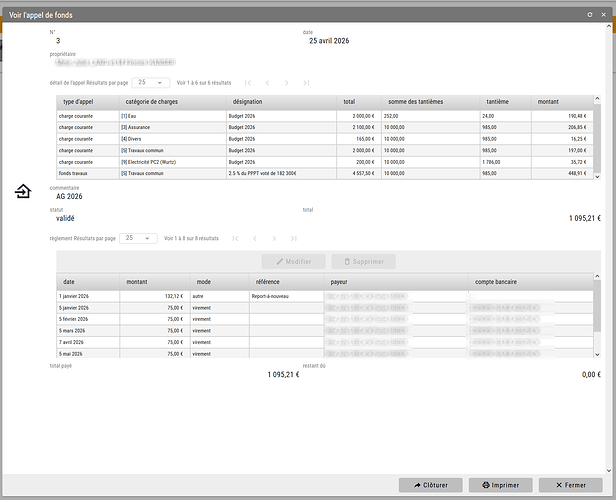
Task: Sort payments by payeur column header
Action: (x=396, y=282)
